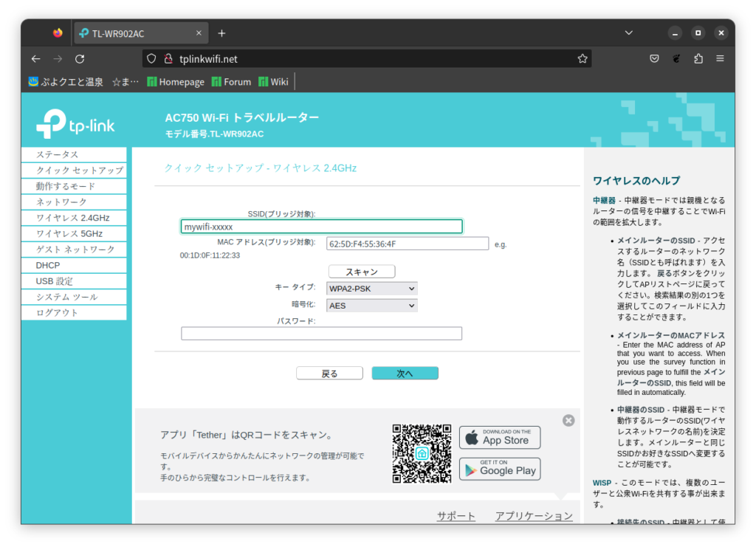This screenshot has height=547, width=756.
Task: Open クイック セットアップ in the sidebar
Action: tap(75, 170)
